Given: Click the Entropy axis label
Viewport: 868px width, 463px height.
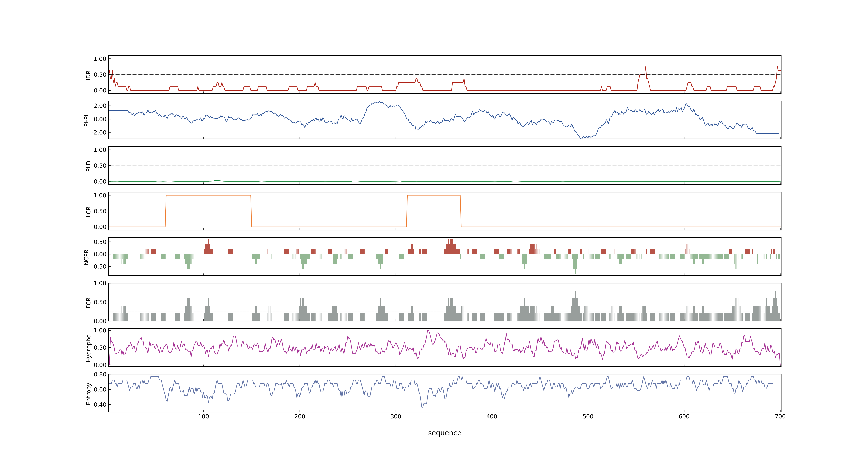Looking at the screenshot, I should pyautogui.click(x=89, y=393).
